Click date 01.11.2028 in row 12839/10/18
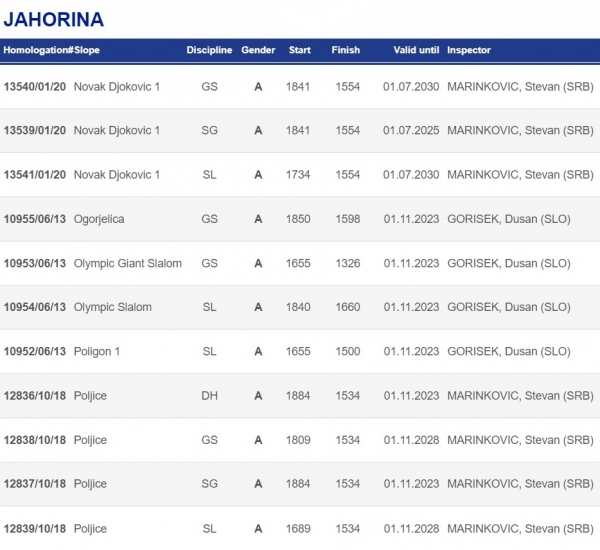This screenshot has width=600, height=550. point(411,529)
